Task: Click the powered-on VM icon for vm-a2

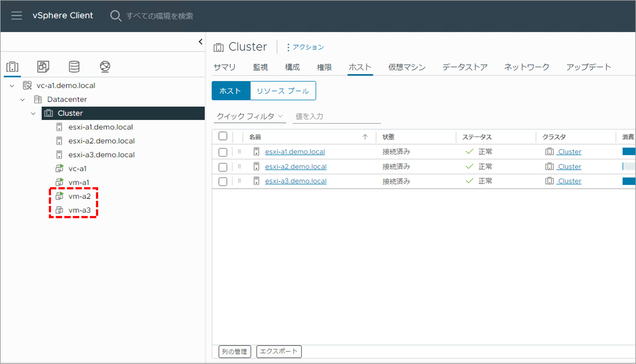Action: click(x=59, y=196)
